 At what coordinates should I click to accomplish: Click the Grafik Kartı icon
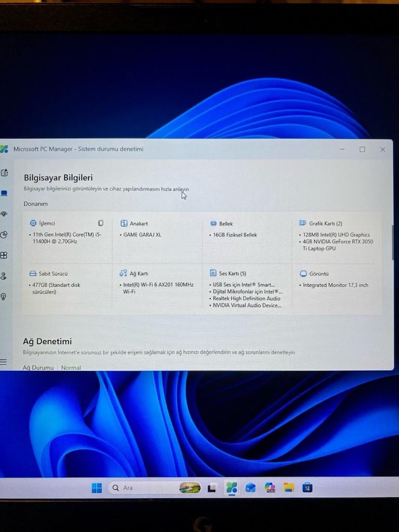[303, 223]
